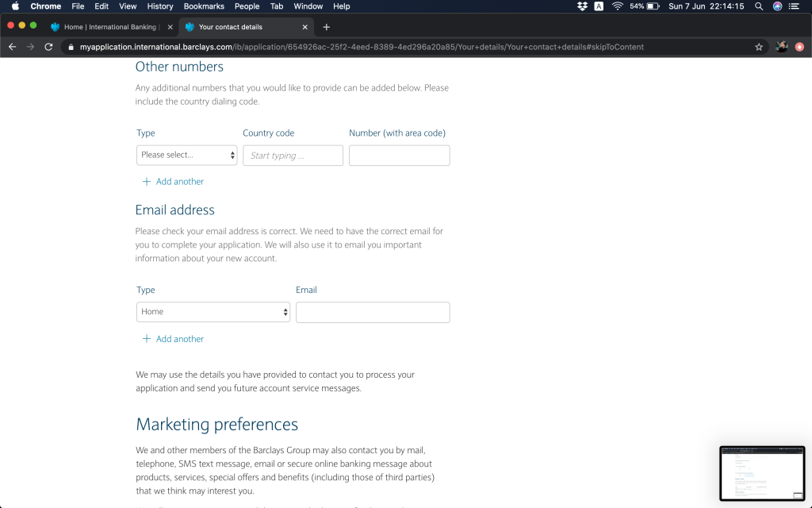Open the email Type dropdown showing Home

point(213,312)
